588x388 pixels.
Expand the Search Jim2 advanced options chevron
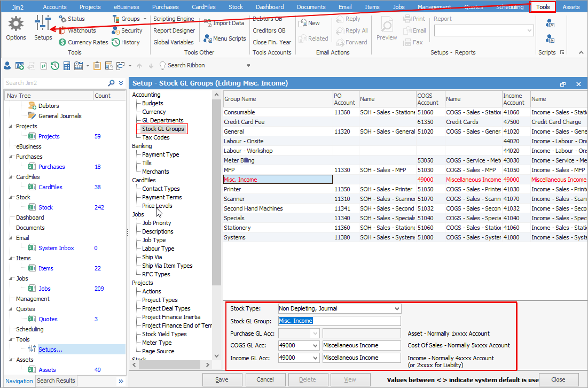[x=121, y=83]
